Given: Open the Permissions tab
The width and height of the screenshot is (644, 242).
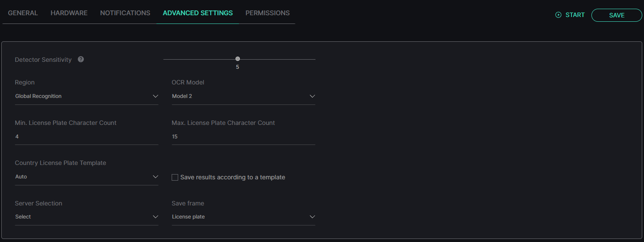Looking at the screenshot, I should [268, 13].
